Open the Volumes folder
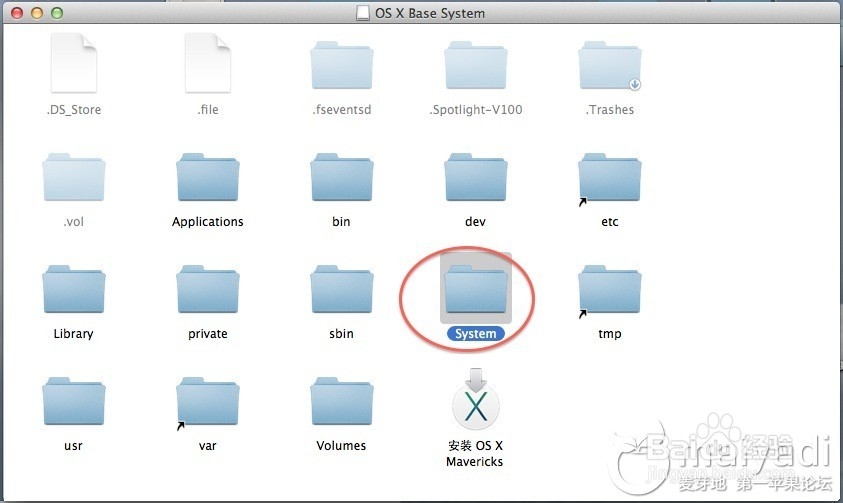Screen dimensions: 843x503 click(x=342, y=402)
